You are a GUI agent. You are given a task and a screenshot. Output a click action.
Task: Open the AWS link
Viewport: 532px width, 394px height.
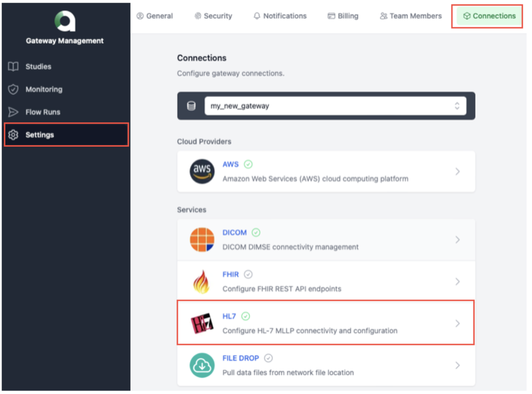[231, 164]
